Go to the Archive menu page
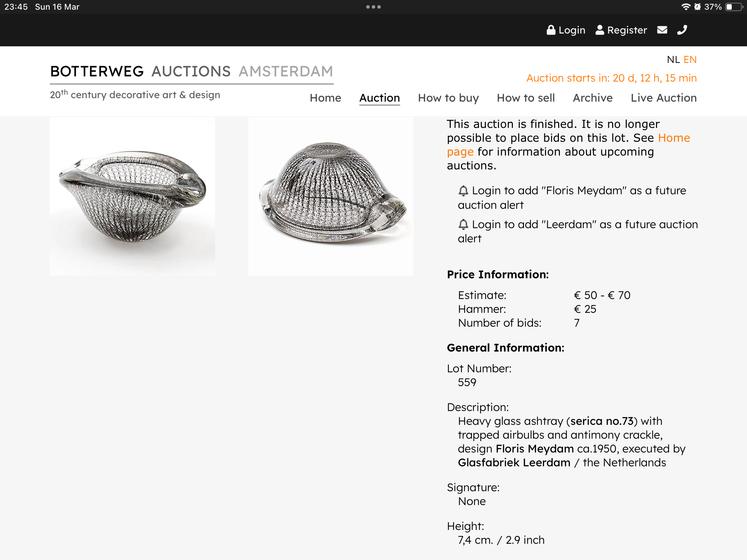Image resolution: width=747 pixels, height=560 pixels. point(593,98)
